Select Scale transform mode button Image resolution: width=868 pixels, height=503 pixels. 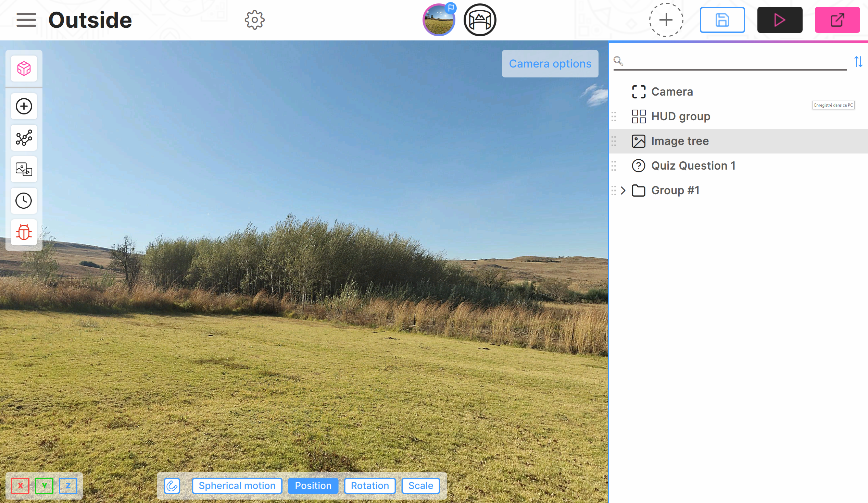tap(420, 486)
